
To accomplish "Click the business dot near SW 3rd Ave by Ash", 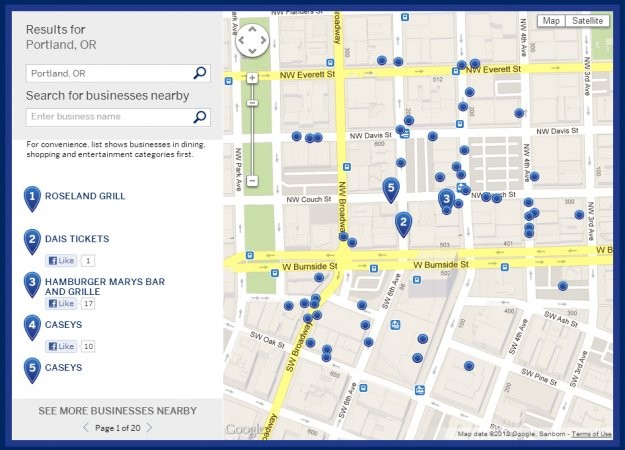I will [562, 286].
